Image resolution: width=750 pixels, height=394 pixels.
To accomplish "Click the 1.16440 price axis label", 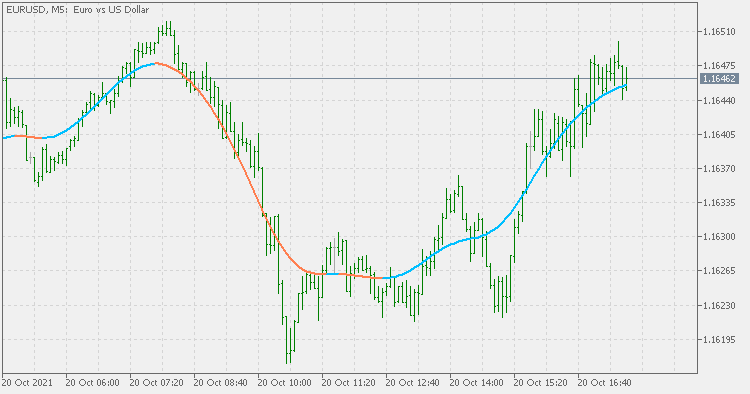I will (719, 100).
